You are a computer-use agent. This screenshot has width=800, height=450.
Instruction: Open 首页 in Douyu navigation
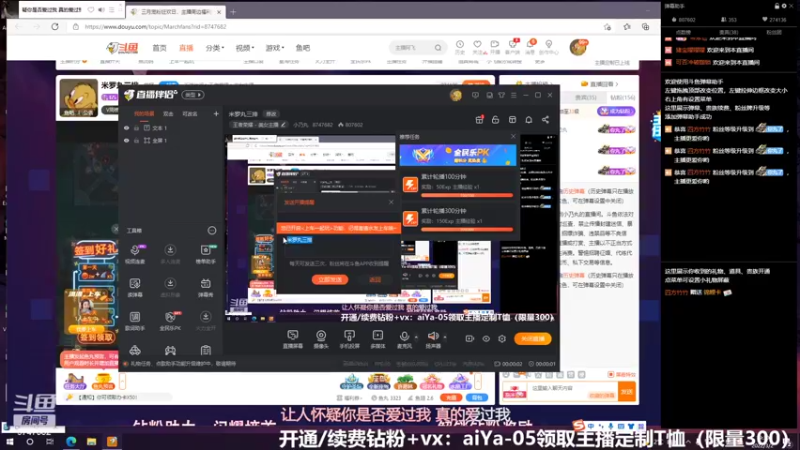(159, 48)
